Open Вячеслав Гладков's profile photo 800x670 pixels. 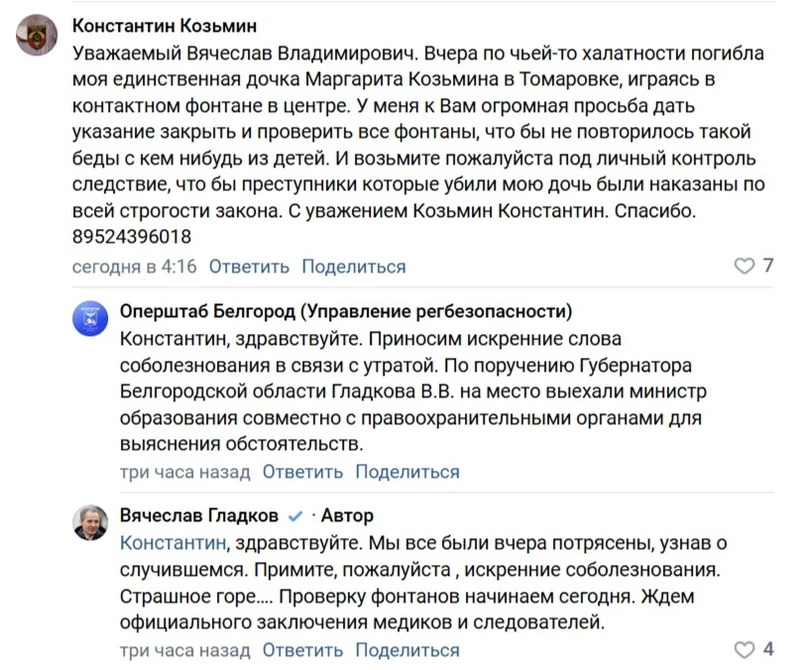pyautogui.click(x=90, y=523)
